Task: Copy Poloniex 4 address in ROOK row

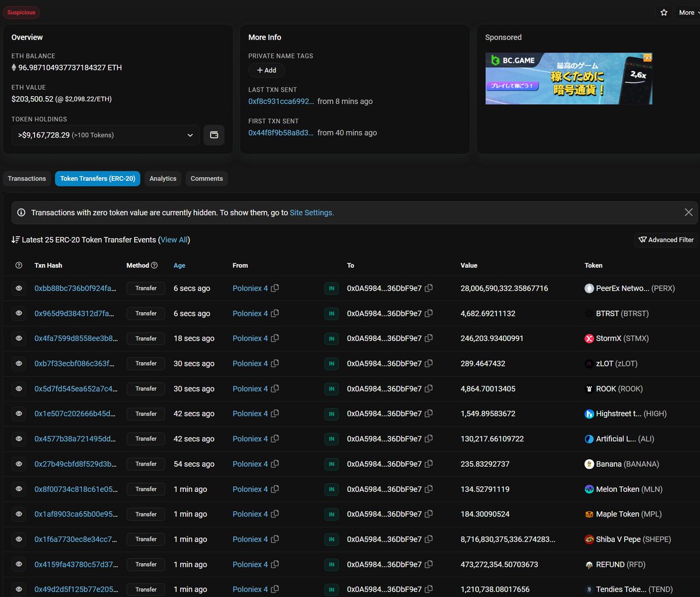Action: coord(275,389)
